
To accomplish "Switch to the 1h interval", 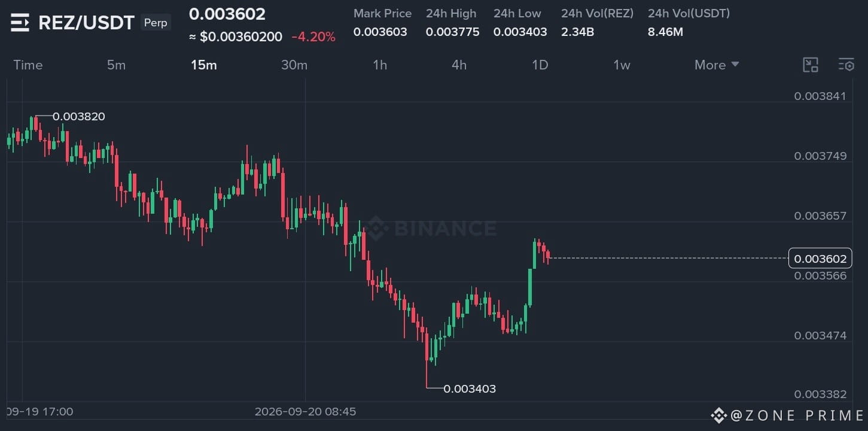I will click(x=380, y=65).
